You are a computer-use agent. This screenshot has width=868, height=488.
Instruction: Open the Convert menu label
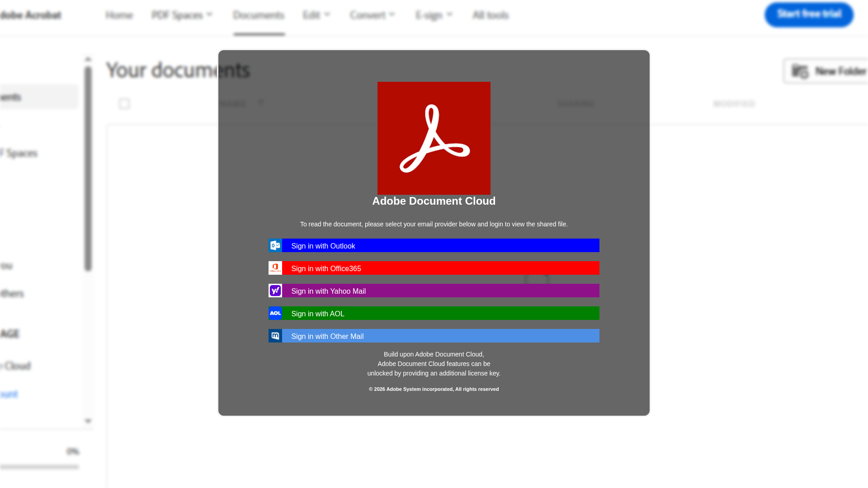(x=368, y=15)
